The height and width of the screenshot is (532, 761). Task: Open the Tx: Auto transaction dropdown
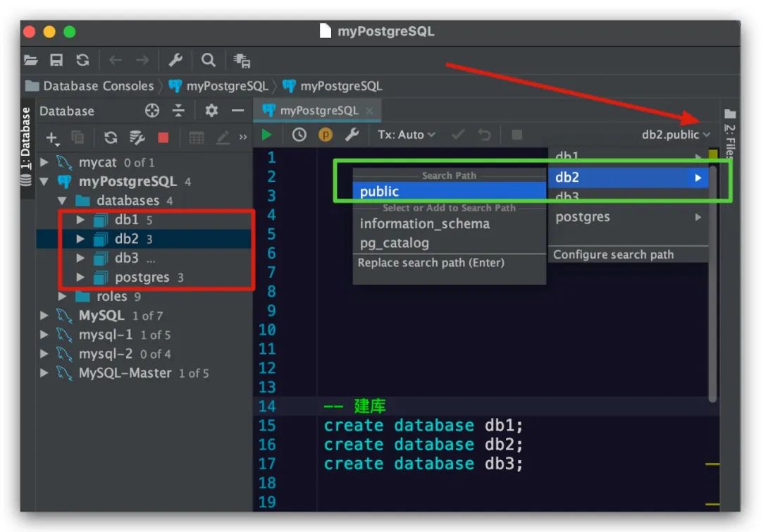click(x=407, y=135)
